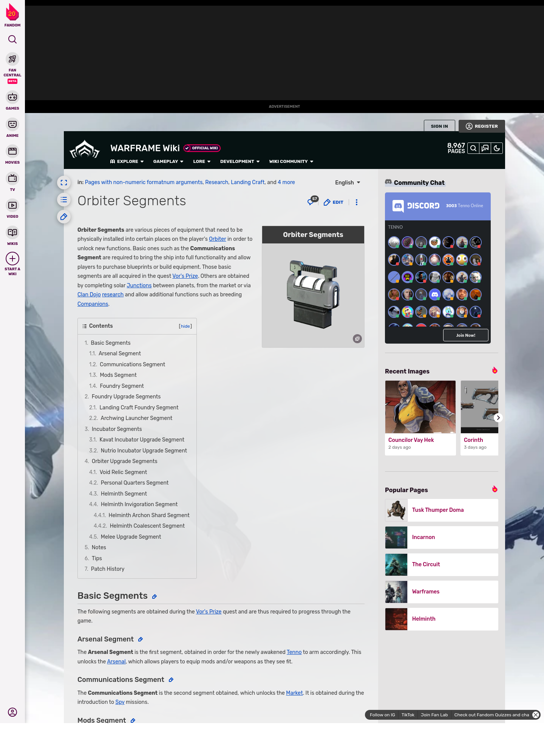Dismiss the Fandom social links bar
This screenshot has height=756, width=544.
click(536, 715)
